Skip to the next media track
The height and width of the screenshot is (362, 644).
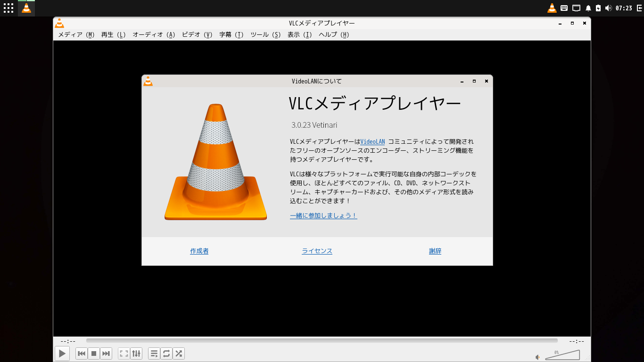[x=106, y=354]
